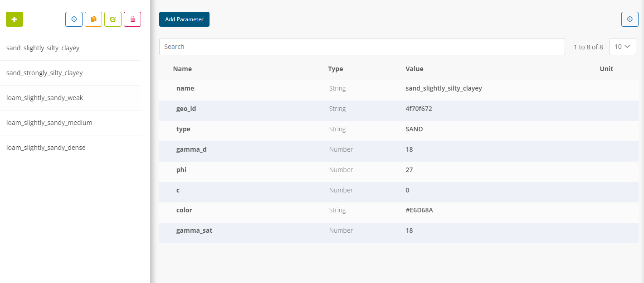
Task: Sort by the Value column header
Action: pyautogui.click(x=414, y=69)
